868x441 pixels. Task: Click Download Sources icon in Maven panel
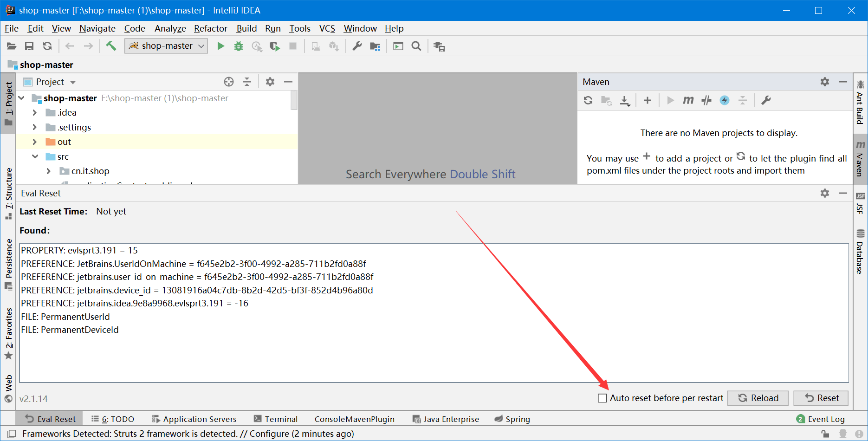(x=625, y=100)
